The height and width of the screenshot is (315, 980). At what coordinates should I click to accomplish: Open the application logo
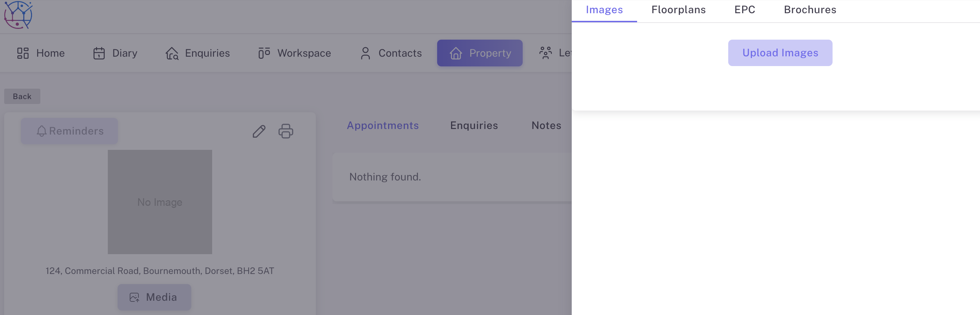click(17, 15)
